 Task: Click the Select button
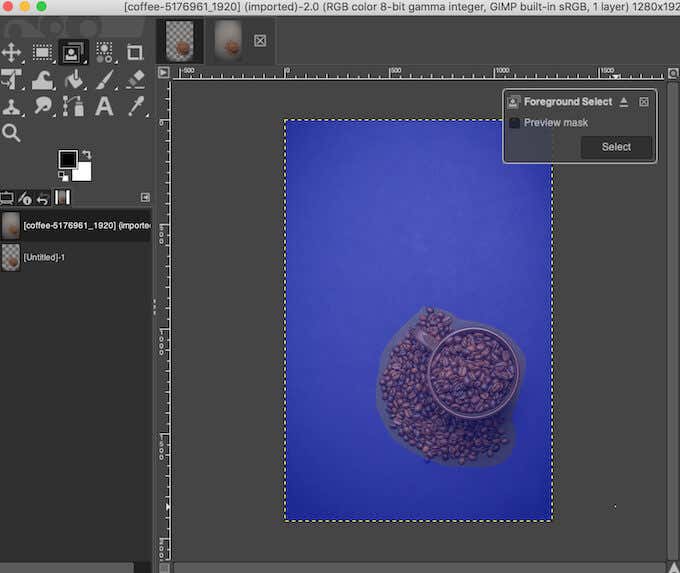point(616,147)
